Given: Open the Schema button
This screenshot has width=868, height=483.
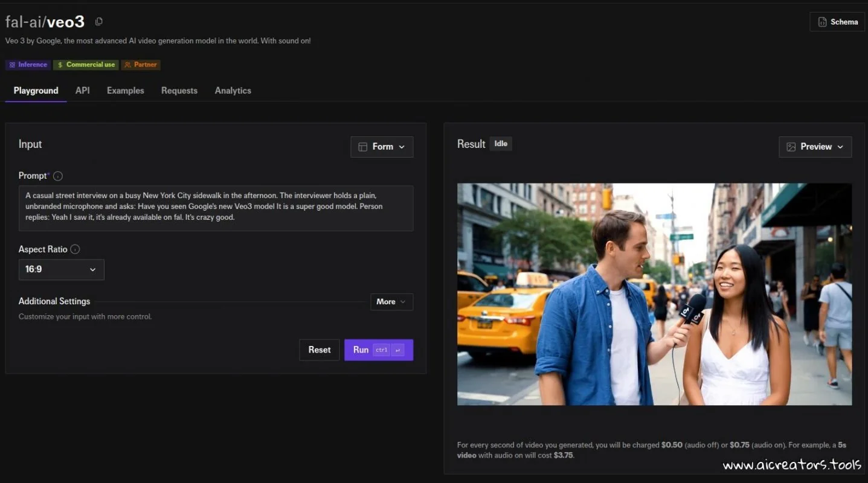Looking at the screenshot, I should (x=837, y=22).
